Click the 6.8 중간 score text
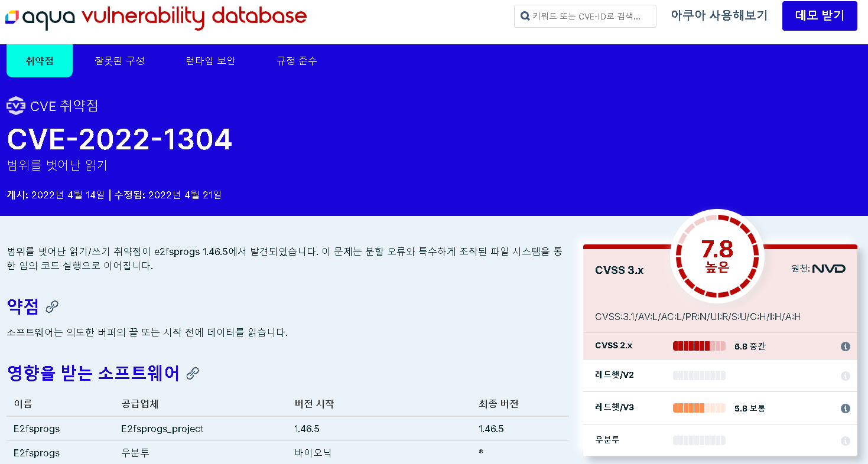This screenshot has width=868, height=464. coord(750,347)
